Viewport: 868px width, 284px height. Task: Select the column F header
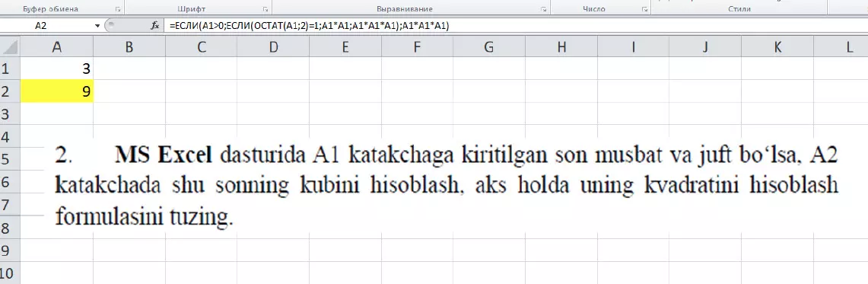[417, 48]
